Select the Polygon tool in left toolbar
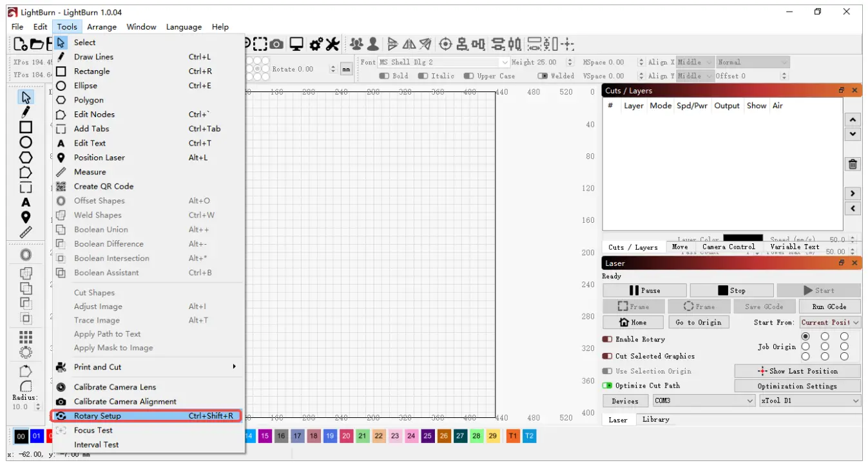 26,157
